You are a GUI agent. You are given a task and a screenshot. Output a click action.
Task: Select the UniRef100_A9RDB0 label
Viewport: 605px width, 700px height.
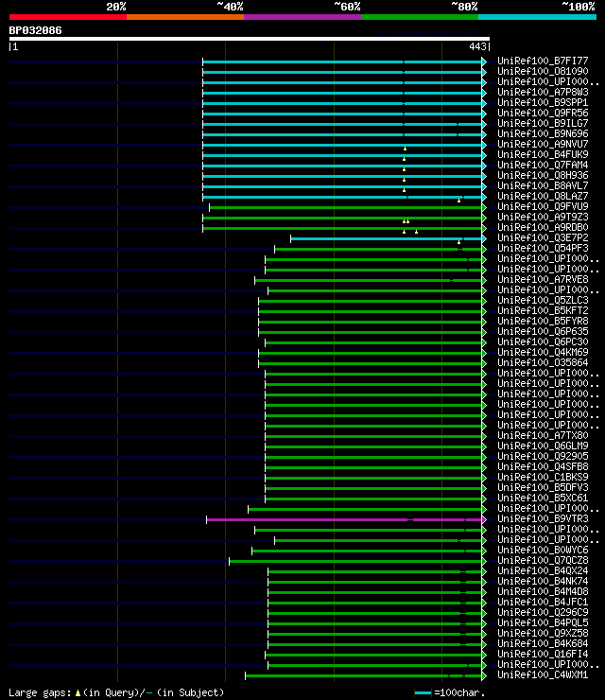point(543,227)
